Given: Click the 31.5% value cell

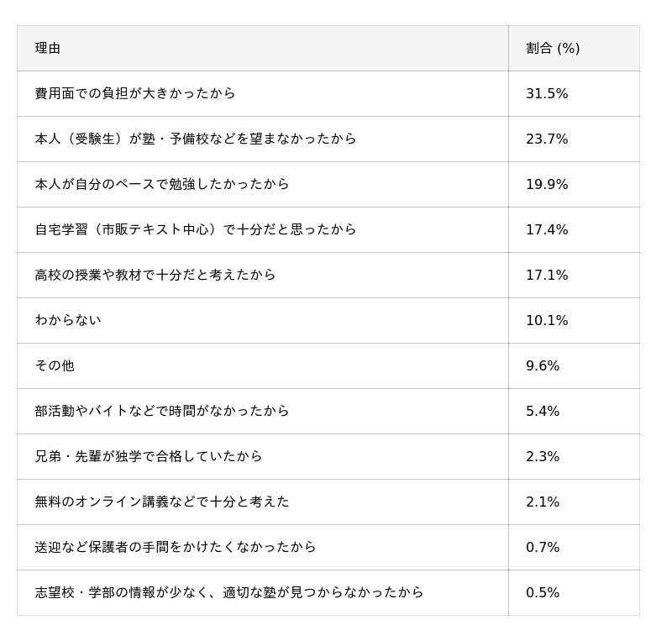Looking at the screenshot, I should click(547, 94).
